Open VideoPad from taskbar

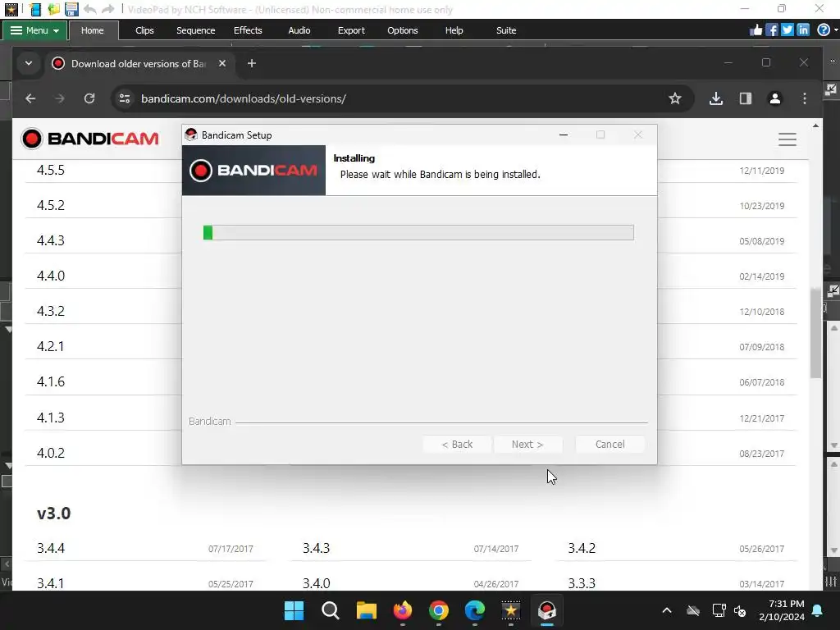[510, 610]
